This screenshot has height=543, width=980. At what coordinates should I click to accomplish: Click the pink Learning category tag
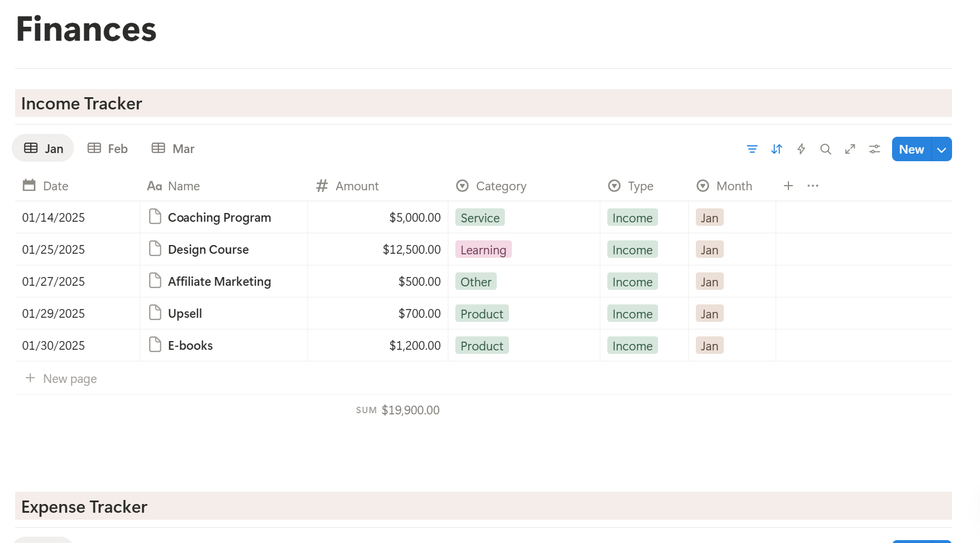pyautogui.click(x=483, y=250)
